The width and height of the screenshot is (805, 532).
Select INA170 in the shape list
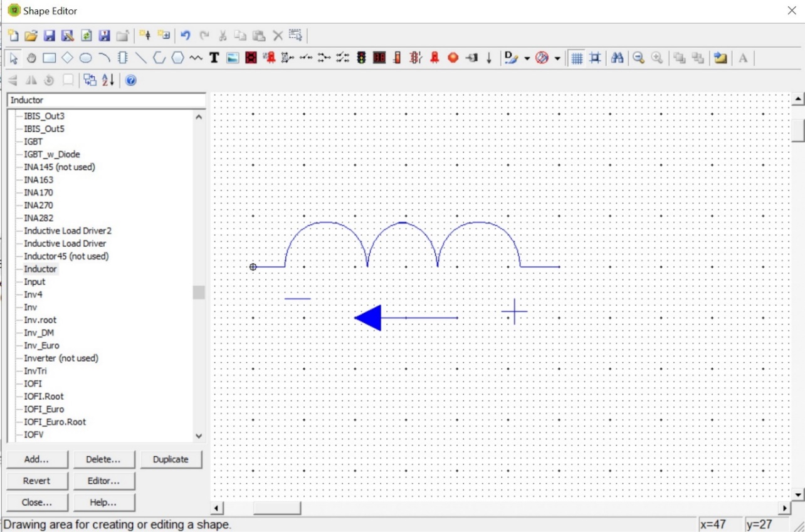[x=38, y=192]
